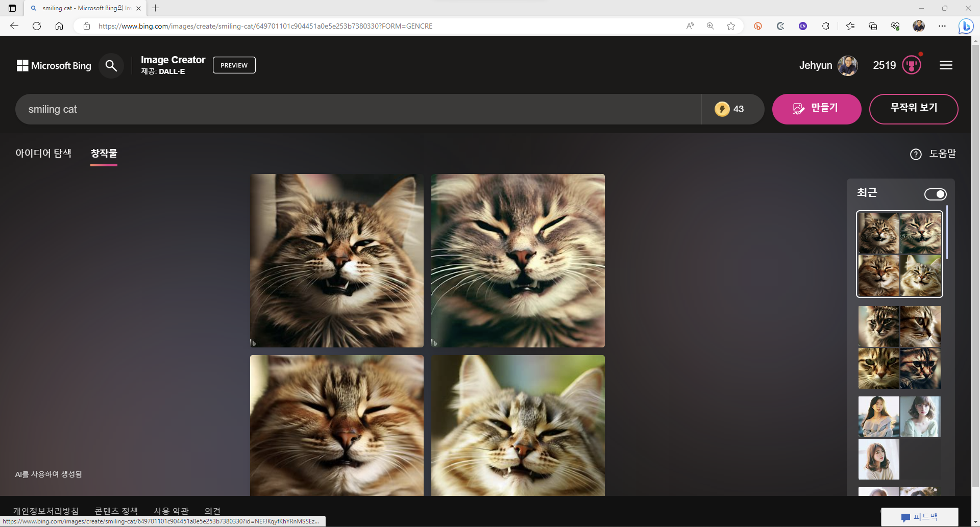This screenshot has height=527, width=980.
Task: Click the orange extension icon in toolbar
Action: 758,26
